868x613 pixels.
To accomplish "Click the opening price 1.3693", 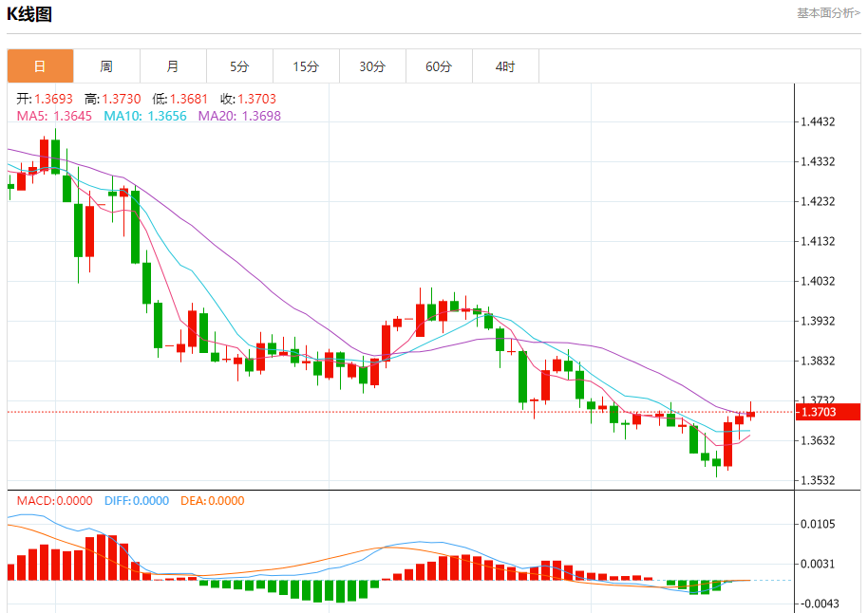I will (54, 99).
